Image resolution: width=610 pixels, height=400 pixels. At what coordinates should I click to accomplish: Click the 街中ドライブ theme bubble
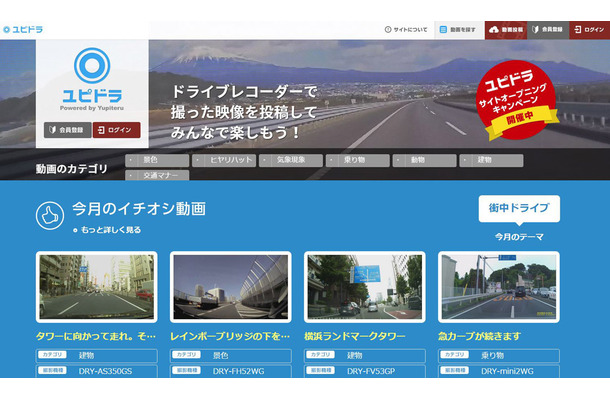point(518,208)
